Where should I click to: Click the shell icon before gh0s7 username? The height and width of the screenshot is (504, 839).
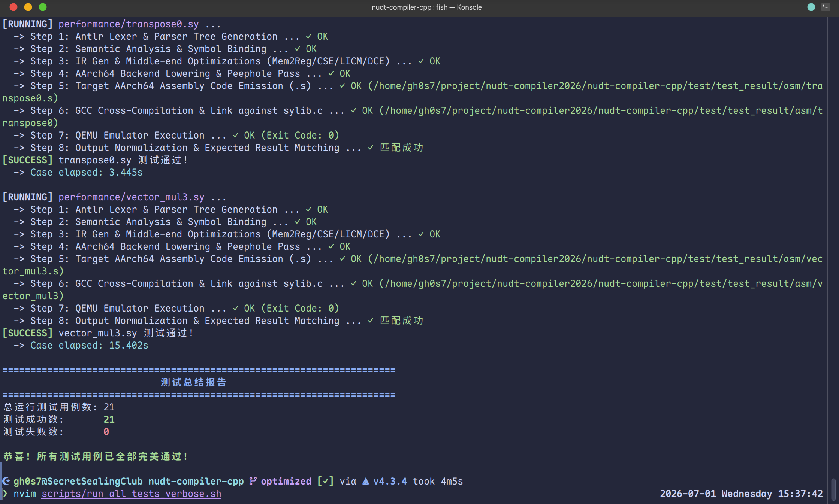click(x=6, y=481)
